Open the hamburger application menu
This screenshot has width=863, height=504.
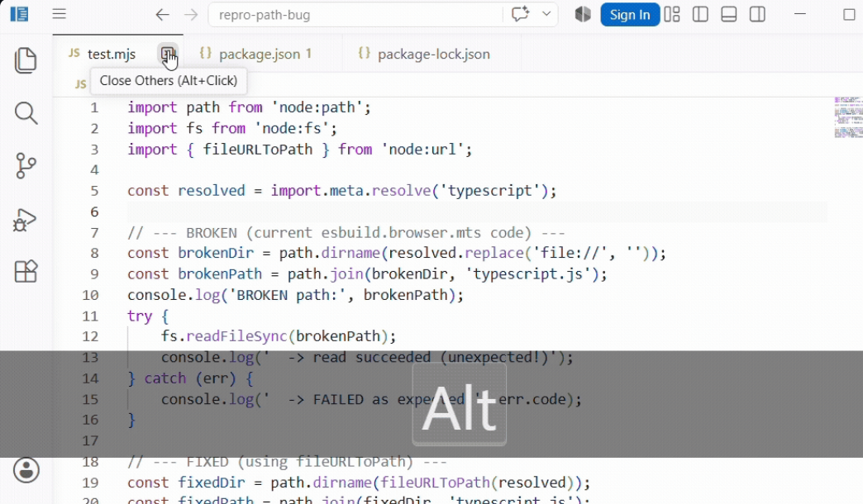coord(60,14)
